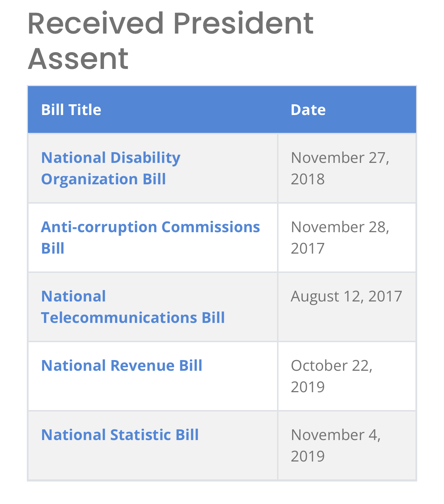Click the word Assent in the heading
Screen dimensions: 444x504
78,59
